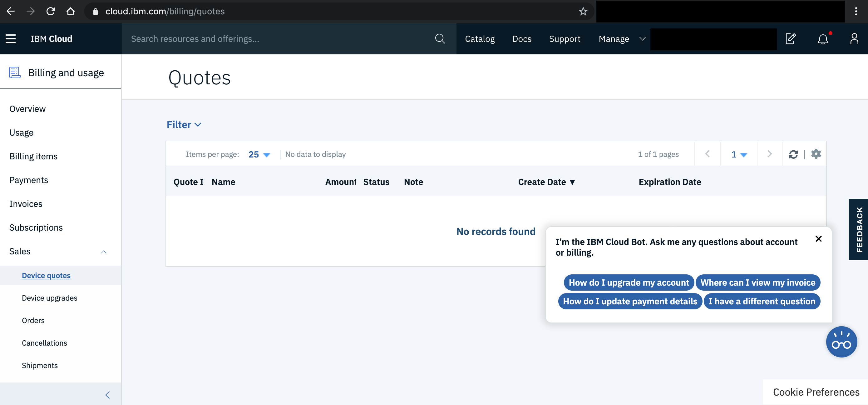868x405 pixels.
Task: Open the browser three-dot menu
Action: pos(856,11)
